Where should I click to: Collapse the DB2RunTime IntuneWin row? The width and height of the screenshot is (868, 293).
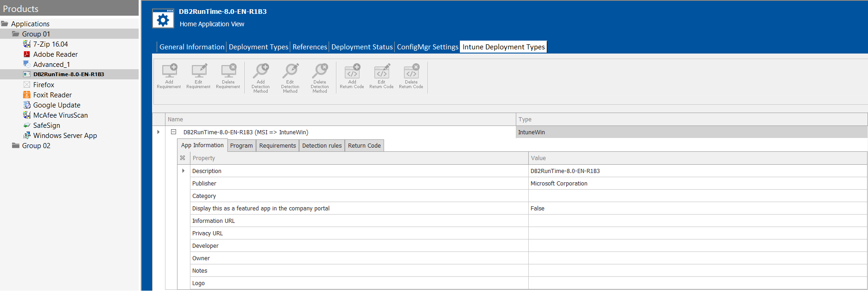pyautogui.click(x=174, y=132)
